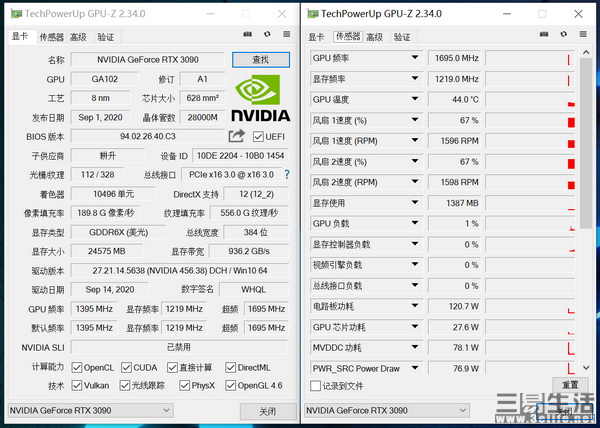
Task: Toggle the 直接计算 checkbox
Action: pyautogui.click(x=173, y=368)
